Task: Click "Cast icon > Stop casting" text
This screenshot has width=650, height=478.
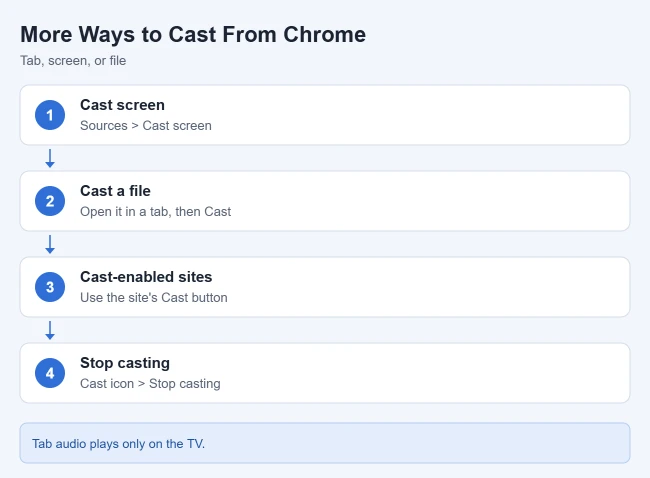Action: (150, 383)
